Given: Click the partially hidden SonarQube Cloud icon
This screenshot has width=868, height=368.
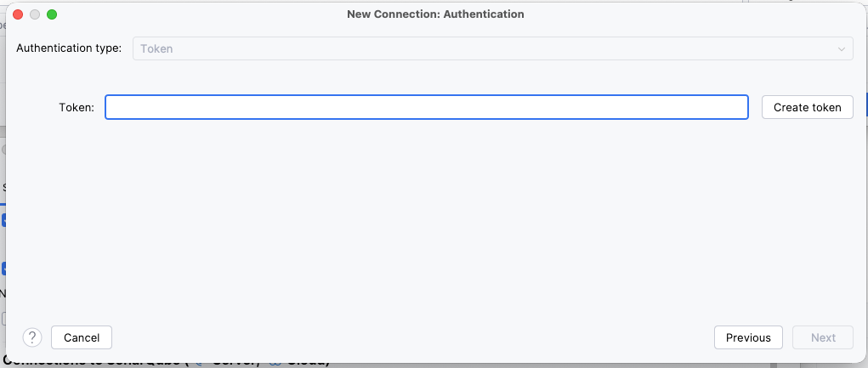Looking at the screenshot, I should pyautogui.click(x=274, y=363).
